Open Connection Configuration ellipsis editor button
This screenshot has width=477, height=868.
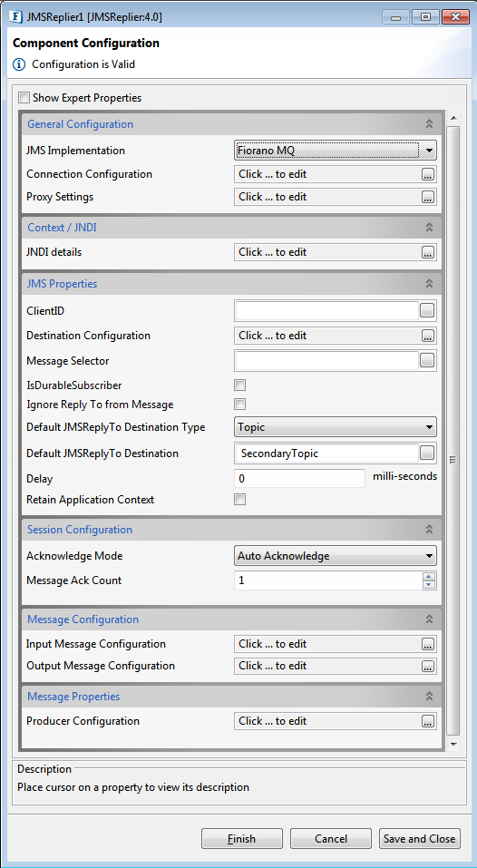tap(428, 174)
